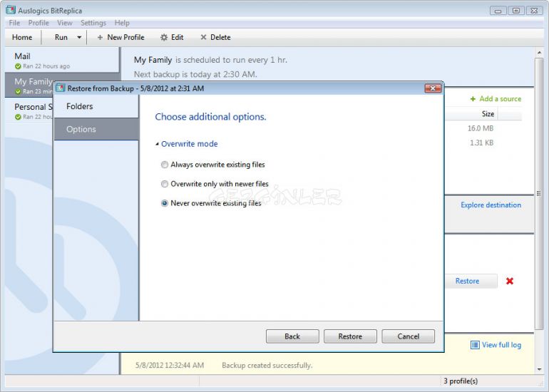The image size is (549, 392).
Task: Click the log list icon beside View full log
Action: (475, 345)
